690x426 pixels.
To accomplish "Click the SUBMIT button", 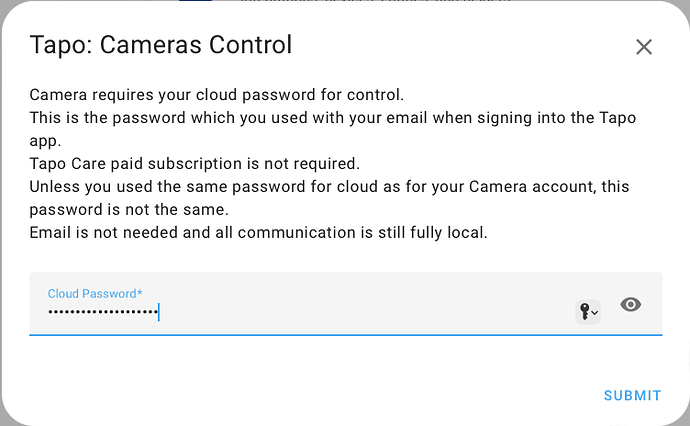I will (632, 395).
